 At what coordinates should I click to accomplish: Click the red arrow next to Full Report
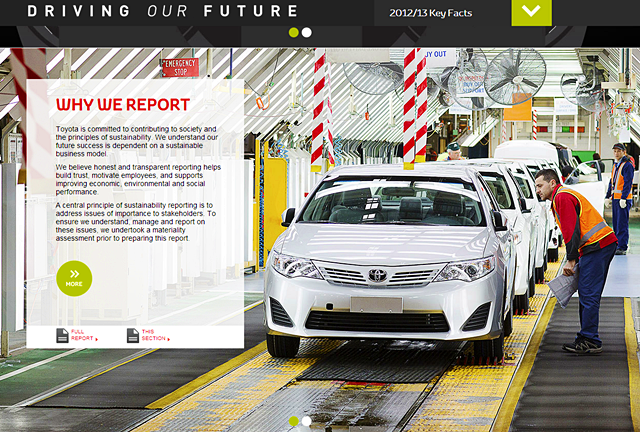(97, 340)
